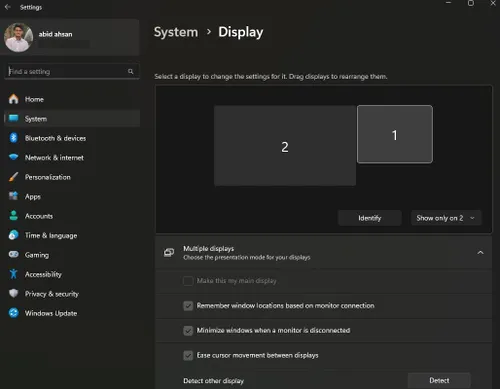Open the Home settings page
The image size is (500, 389).
pyautogui.click(x=72, y=99)
